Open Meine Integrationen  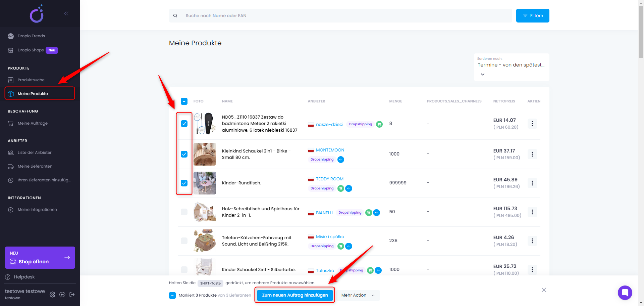(x=37, y=210)
